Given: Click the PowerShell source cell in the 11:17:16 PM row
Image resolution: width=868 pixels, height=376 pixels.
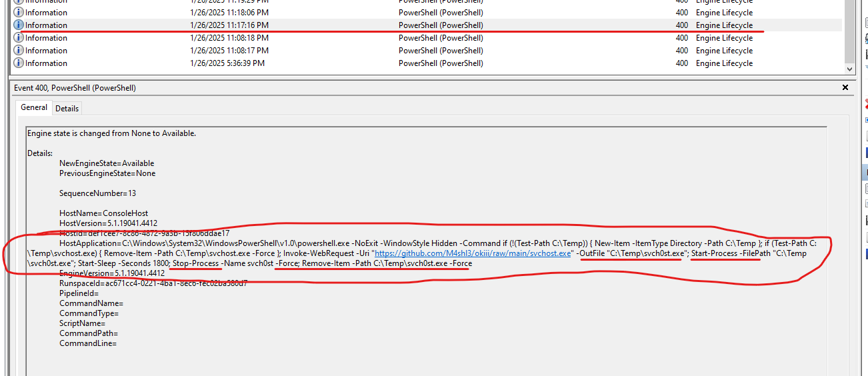Looking at the screenshot, I should [441, 25].
